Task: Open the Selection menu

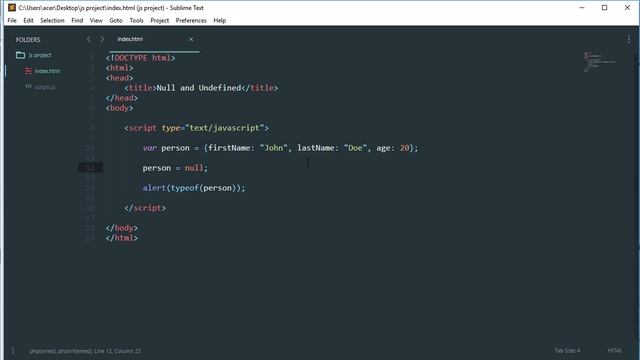Action: point(52,20)
